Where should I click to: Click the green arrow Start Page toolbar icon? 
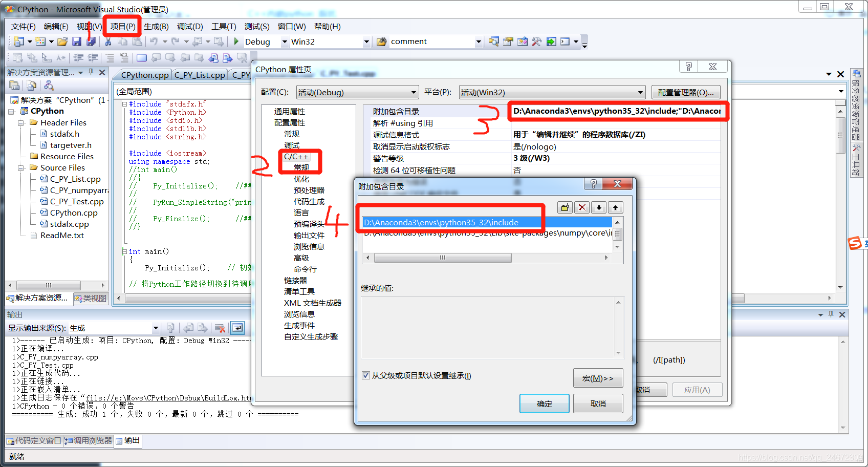click(x=551, y=41)
